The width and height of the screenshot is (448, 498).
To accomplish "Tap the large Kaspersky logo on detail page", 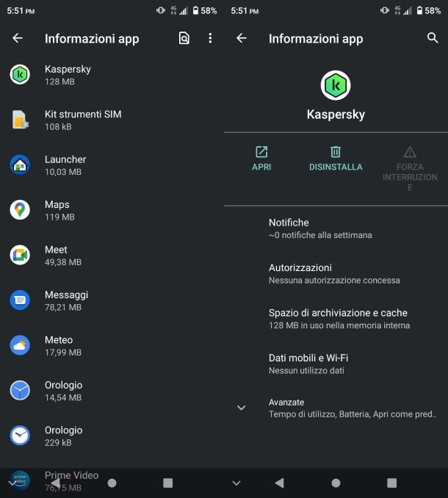I will coord(336,85).
